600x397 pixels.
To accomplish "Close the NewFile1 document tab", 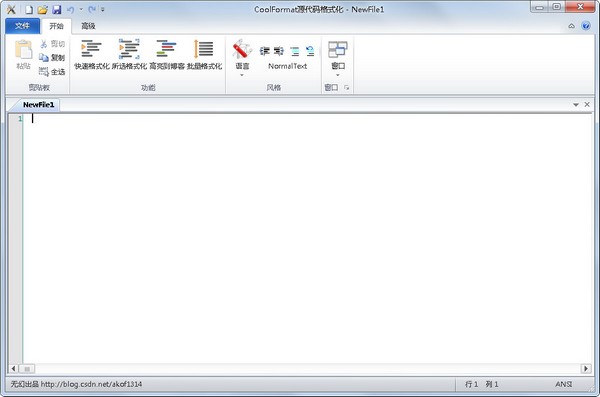I will tap(587, 105).
